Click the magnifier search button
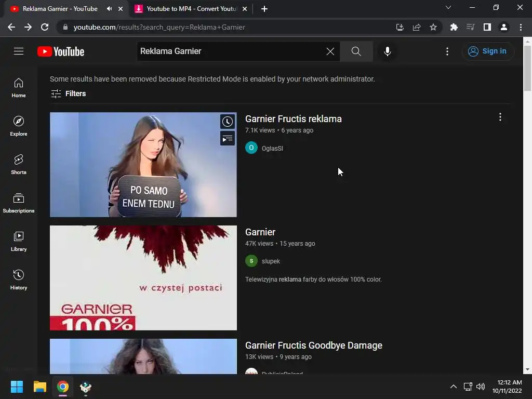This screenshot has height=399, width=532. click(x=356, y=51)
